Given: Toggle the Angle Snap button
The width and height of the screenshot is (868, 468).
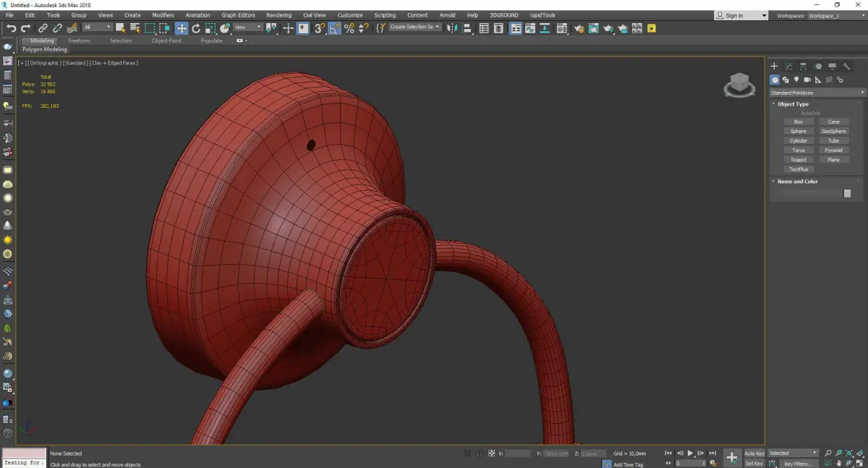Looking at the screenshot, I should (x=334, y=28).
